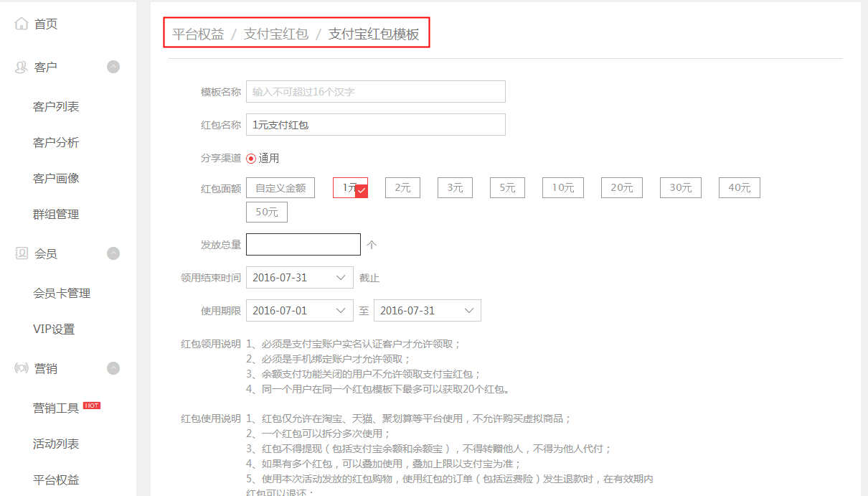Click the red HOT badge on 营销工具

pyautogui.click(x=92, y=406)
